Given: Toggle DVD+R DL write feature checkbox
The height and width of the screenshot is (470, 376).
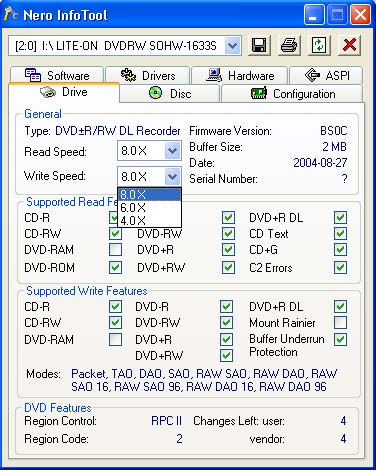Looking at the screenshot, I should pos(340,306).
